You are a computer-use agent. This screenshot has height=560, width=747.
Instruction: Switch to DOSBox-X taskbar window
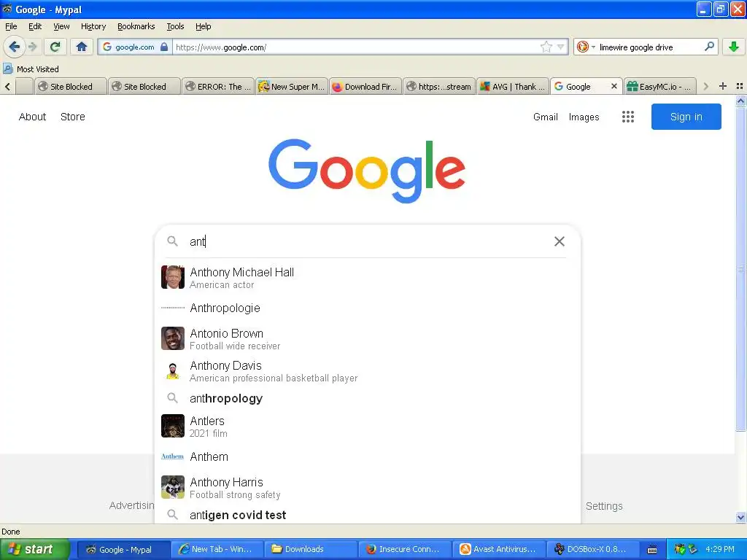click(x=592, y=549)
